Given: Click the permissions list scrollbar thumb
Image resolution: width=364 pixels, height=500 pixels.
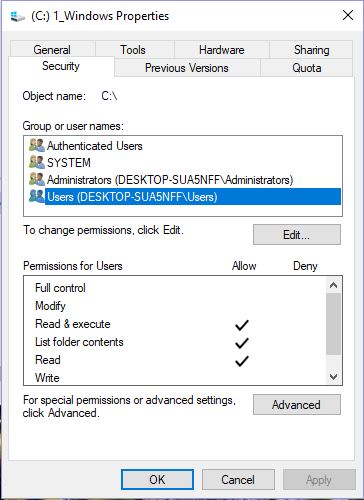Looking at the screenshot, I should point(333,324).
